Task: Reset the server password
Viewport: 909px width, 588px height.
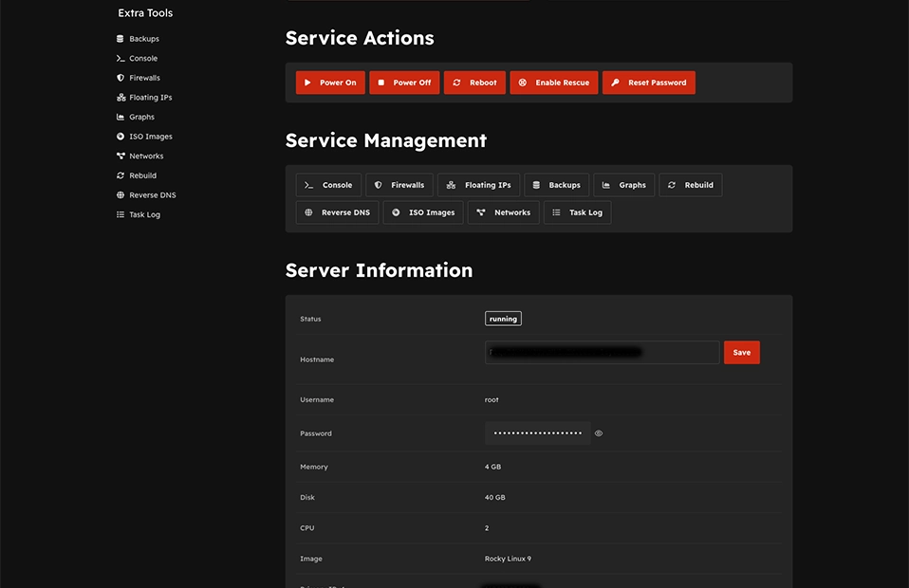Action: coord(649,83)
